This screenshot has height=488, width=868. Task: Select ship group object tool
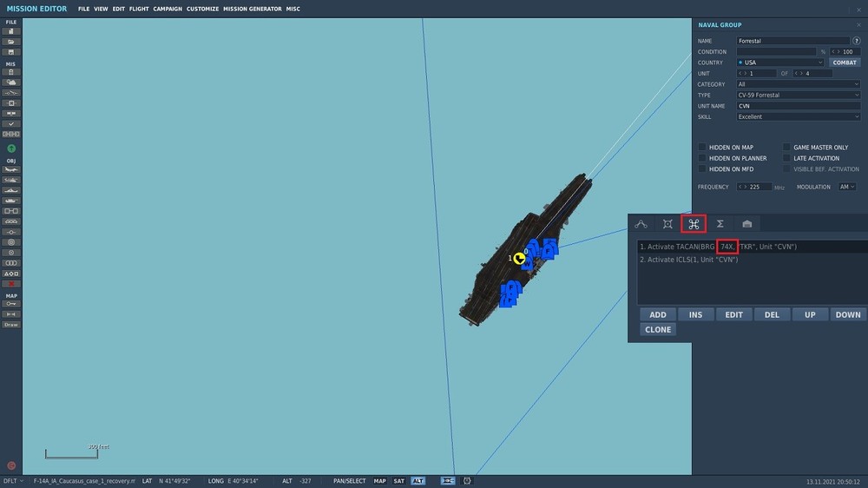point(11,190)
